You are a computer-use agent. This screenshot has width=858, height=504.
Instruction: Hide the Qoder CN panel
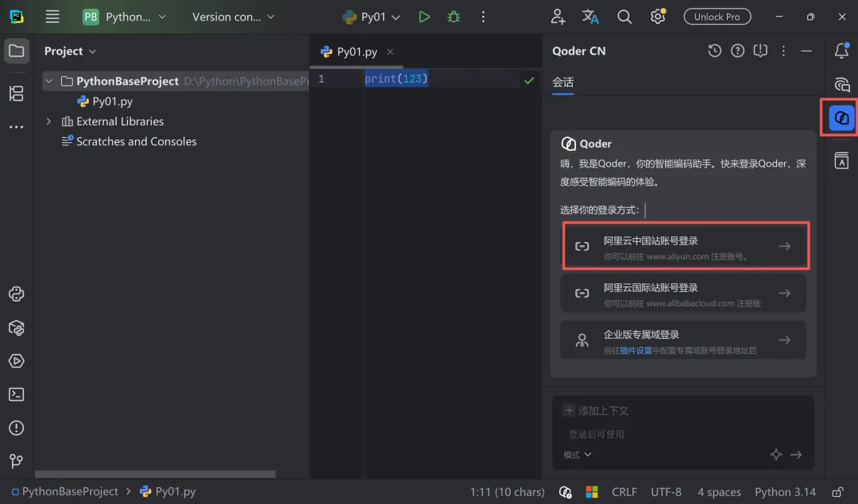(x=806, y=51)
